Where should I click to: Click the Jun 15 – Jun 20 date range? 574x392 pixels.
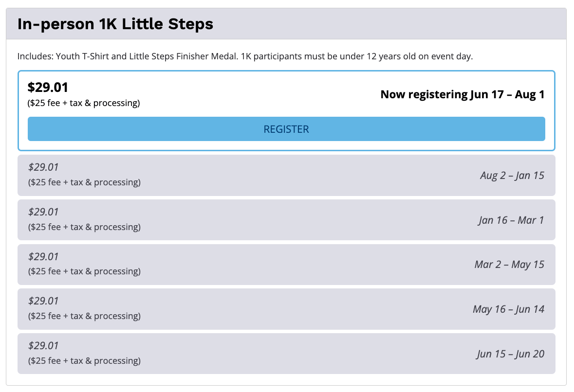pos(510,354)
